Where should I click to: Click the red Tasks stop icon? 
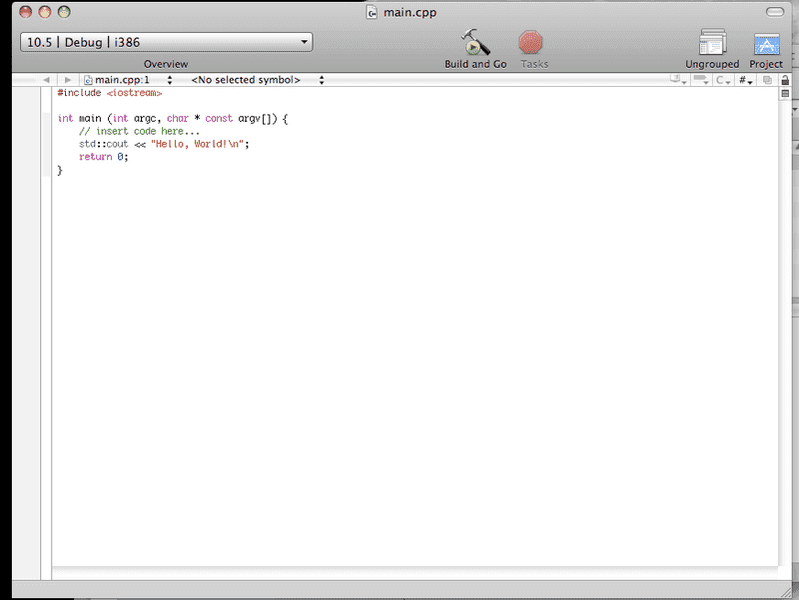pos(530,43)
